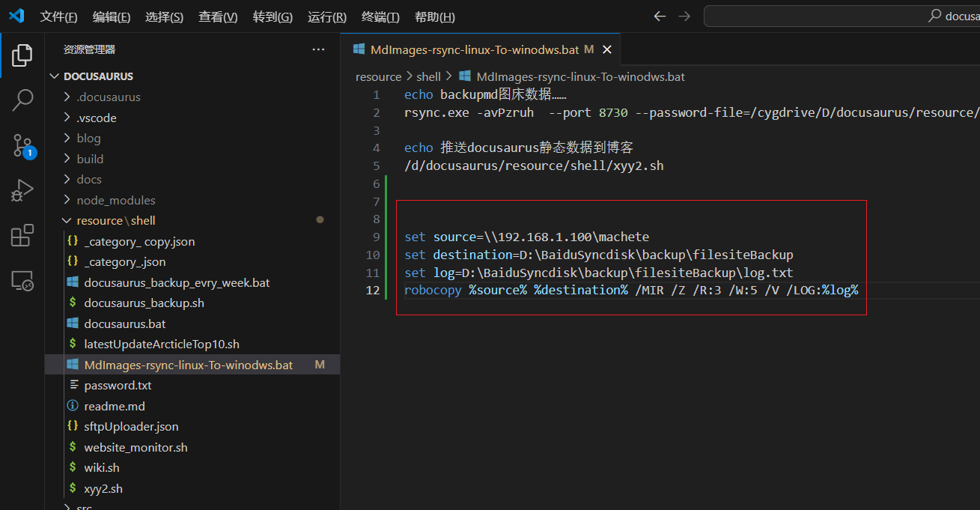
Task: Click the shell icon of wiki.sh
Action: point(73,467)
